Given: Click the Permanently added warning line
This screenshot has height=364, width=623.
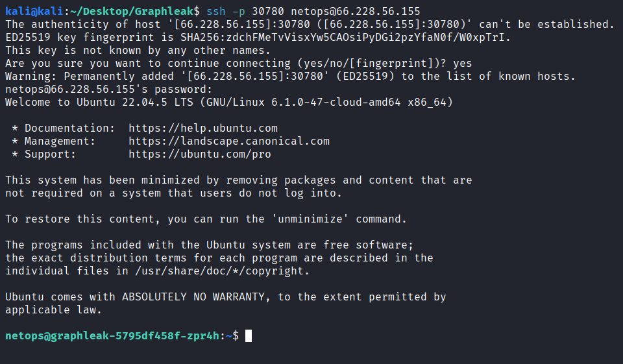Looking at the screenshot, I should pyautogui.click(x=291, y=77).
